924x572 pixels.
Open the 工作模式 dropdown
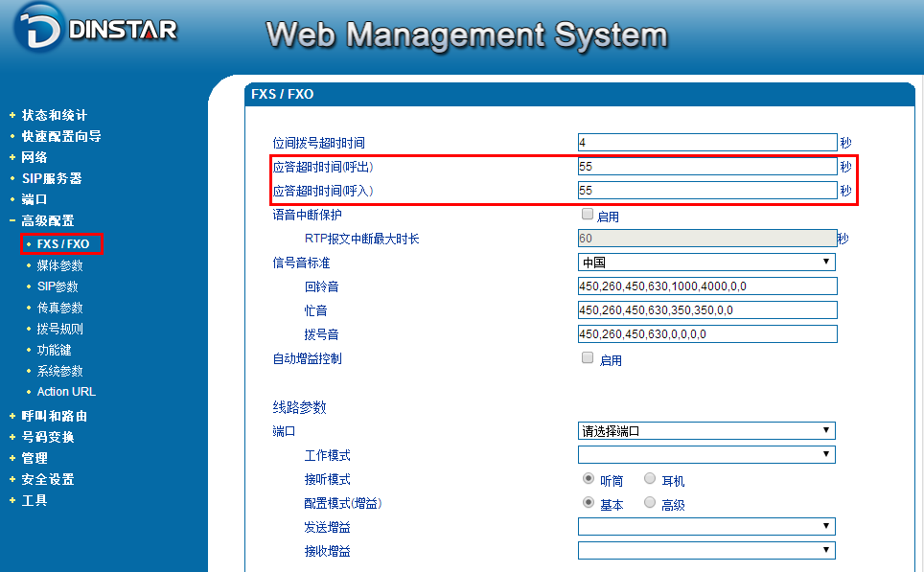pos(706,455)
